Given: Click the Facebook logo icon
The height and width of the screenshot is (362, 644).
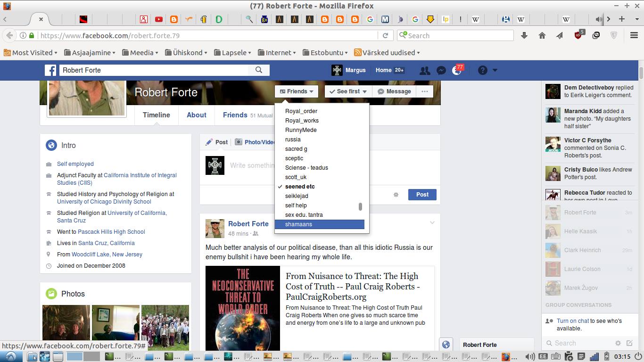Looking at the screenshot, I should click(50, 70).
